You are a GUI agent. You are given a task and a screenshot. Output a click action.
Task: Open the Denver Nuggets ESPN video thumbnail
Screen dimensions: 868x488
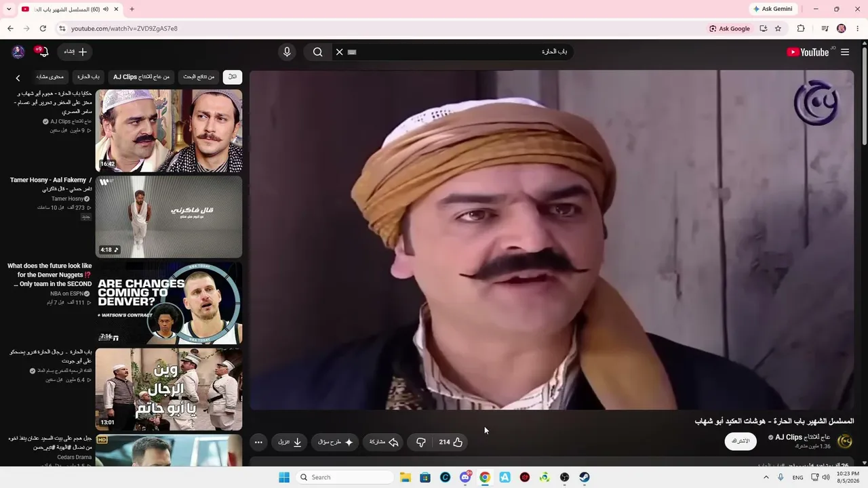(169, 303)
